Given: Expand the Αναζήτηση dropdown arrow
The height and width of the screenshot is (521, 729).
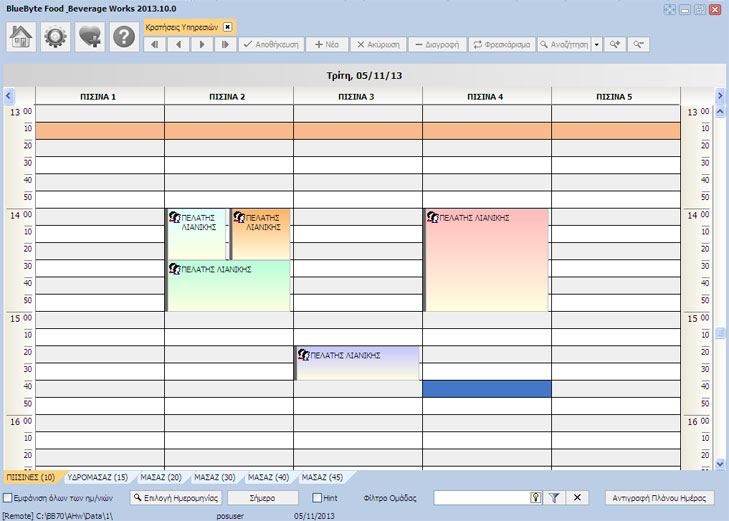Looking at the screenshot, I should click(596, 44).
